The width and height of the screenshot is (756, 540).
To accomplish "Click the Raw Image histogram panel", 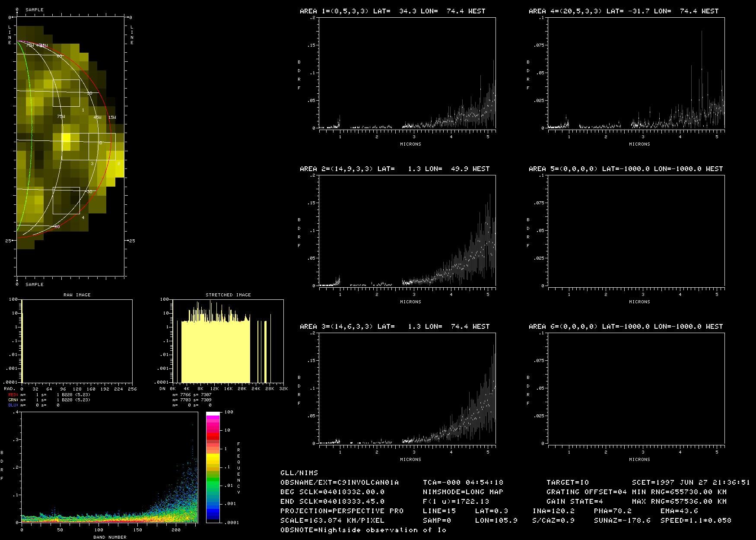I will (77, 341).
